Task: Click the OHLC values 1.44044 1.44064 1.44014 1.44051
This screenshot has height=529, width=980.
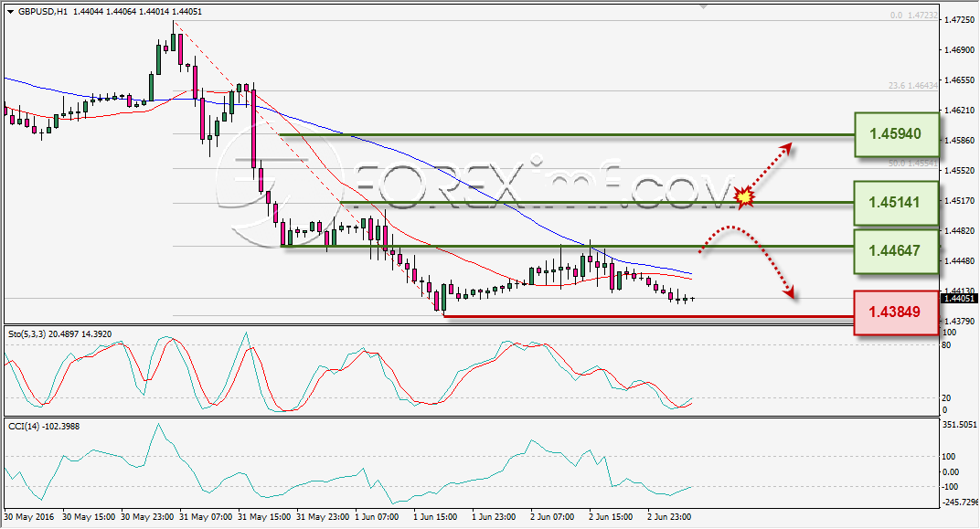Action: click(x=137, y=12)
